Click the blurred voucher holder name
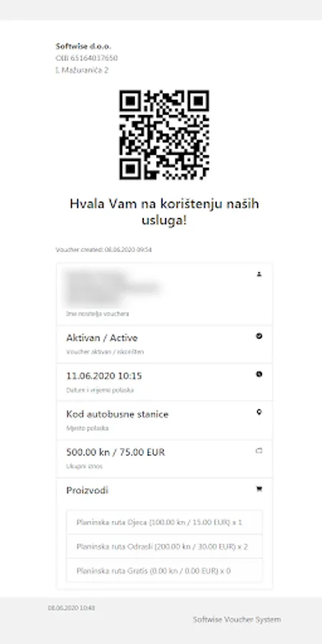Screen dimensions: 322x644 tap(111, 288)
